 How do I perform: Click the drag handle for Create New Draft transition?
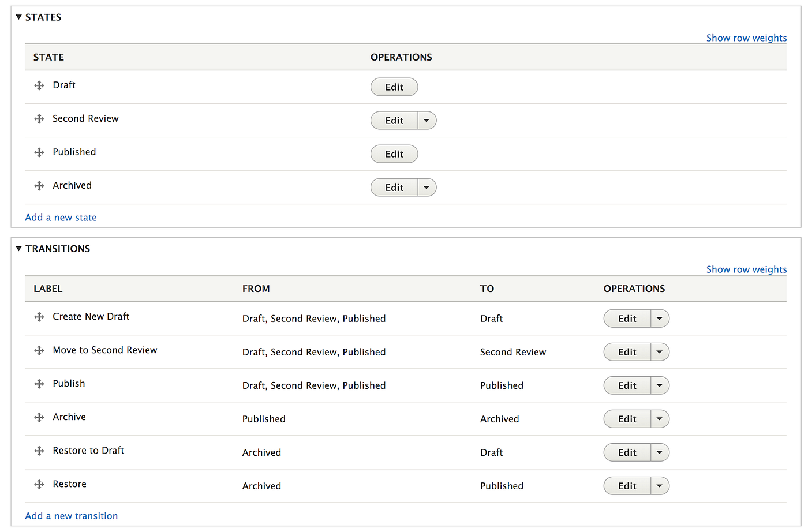[39, 317]
